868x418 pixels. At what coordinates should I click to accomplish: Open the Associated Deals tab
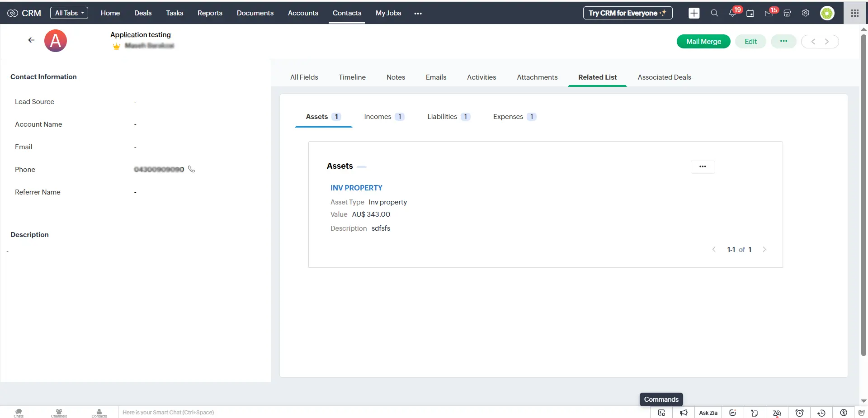(x=664, y=77)
